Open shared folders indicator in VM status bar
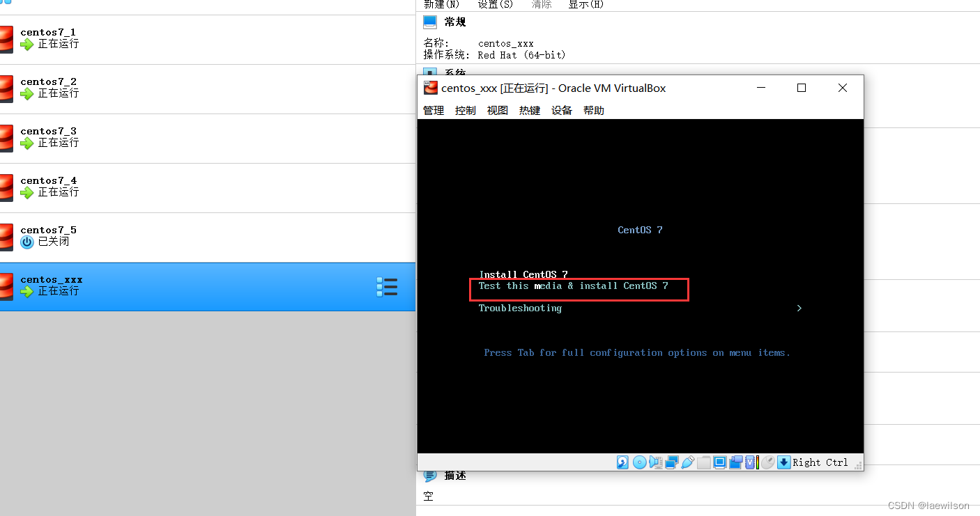Viewport: 980px width, 516px height. (x=704, y=462)
